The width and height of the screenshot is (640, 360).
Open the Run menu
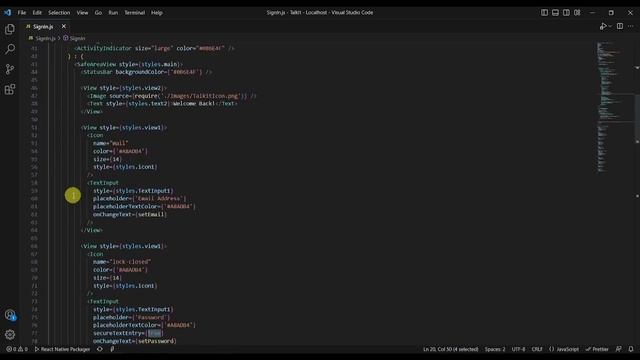click(113, 13)
